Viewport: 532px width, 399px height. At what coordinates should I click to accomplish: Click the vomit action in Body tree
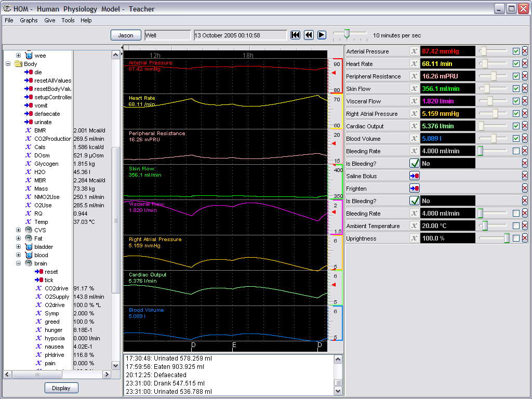[x=41, y=105]
